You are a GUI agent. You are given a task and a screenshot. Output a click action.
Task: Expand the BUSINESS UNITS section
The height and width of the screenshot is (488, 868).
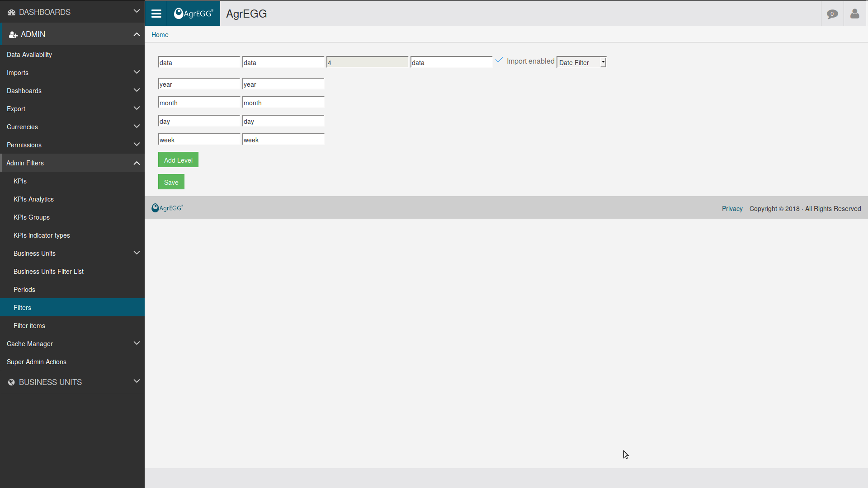(137, 381)
